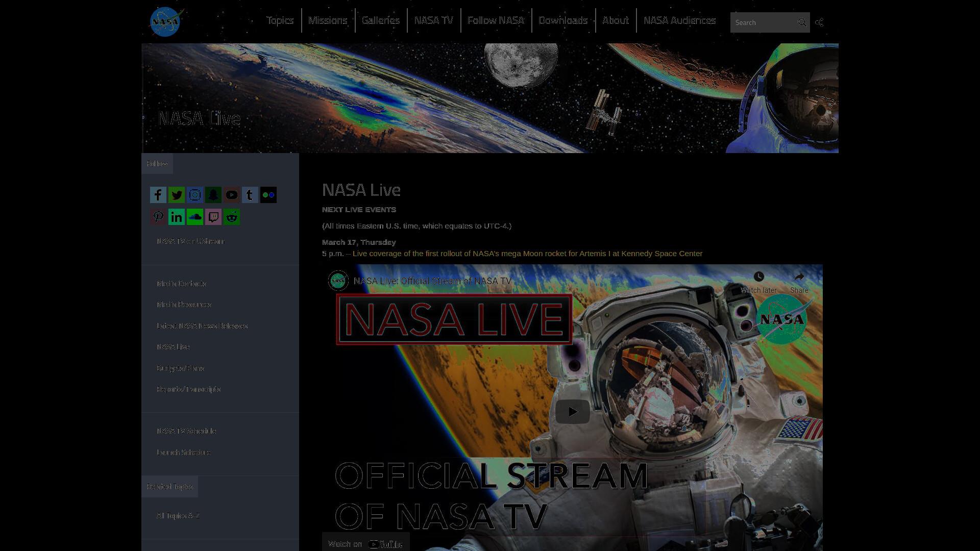This screenshot has width=980, height=551.
Task: Open All Topics A-Z link
Action: (x=178, y=516)
